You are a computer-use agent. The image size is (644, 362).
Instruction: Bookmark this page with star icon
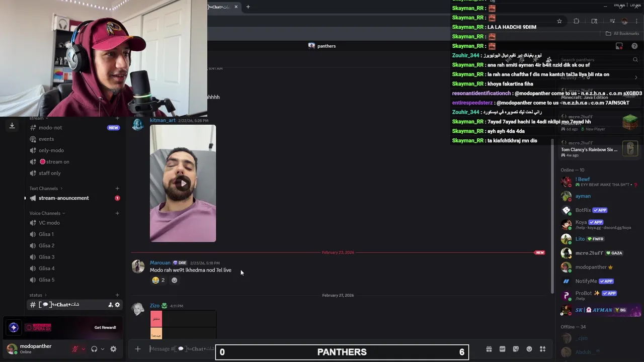click(x=559, y=21)
